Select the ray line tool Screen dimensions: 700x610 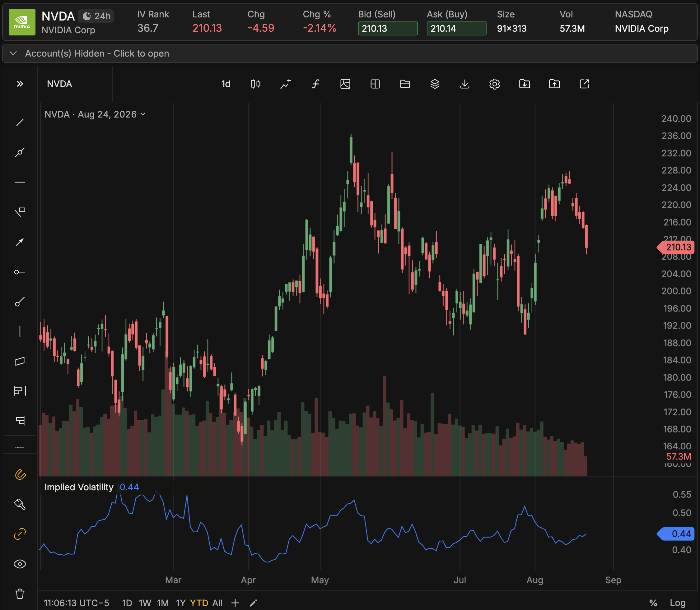click(20, 152)
